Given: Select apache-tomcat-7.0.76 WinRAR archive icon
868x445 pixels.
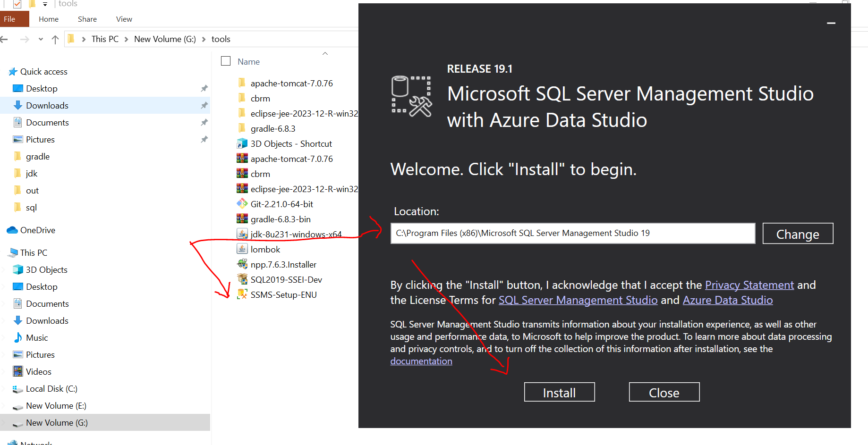Looking at the screenshot, I should pyautogui.click(x=242, y=159).
